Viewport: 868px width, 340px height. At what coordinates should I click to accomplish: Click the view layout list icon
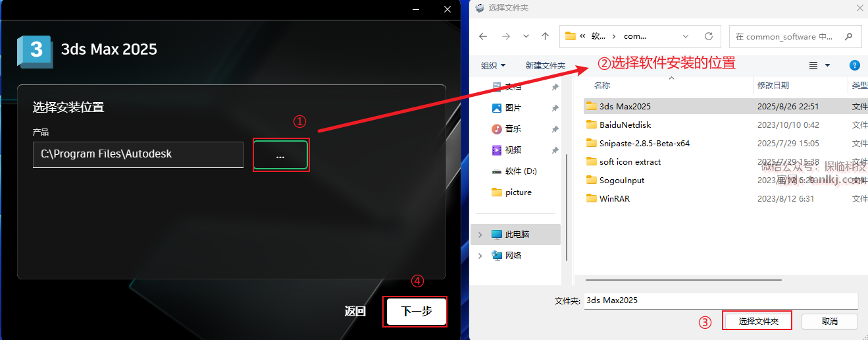[813, 65]
